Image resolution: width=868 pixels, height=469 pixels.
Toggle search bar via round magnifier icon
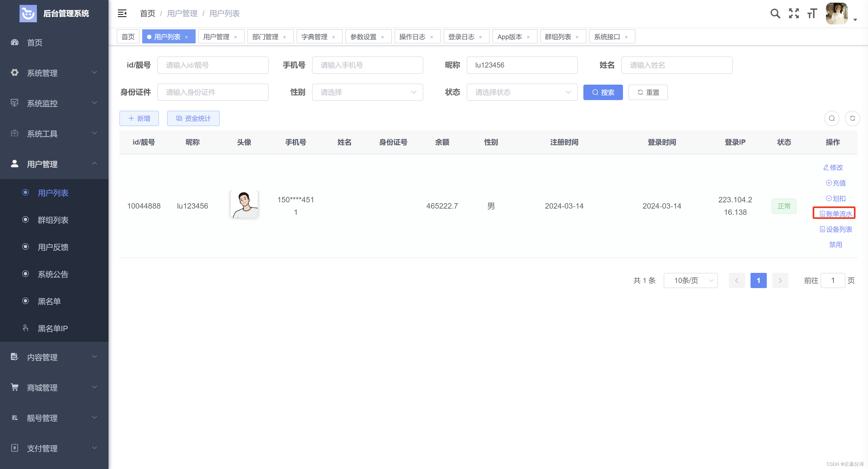(832, 118)
